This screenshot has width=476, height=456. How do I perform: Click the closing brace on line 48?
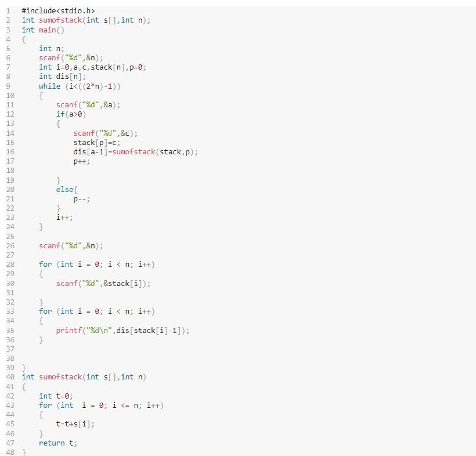pyautogui.click(x=23, y=452)
